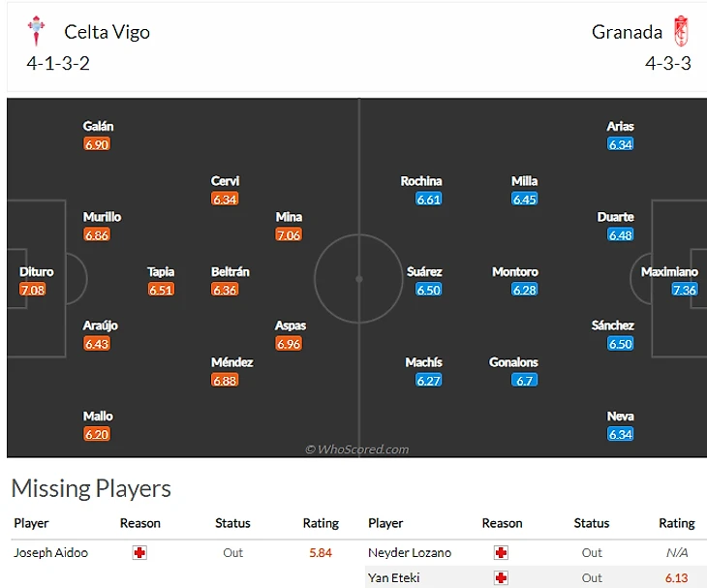Click the Granada club crest

point(680,31)
